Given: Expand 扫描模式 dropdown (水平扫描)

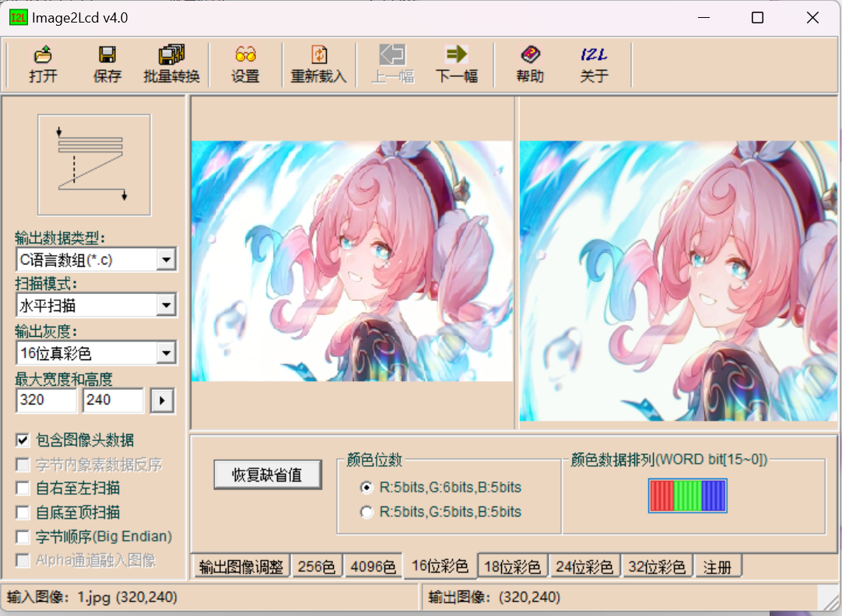Looking at the screenshot, I should [x=167, y=306].
